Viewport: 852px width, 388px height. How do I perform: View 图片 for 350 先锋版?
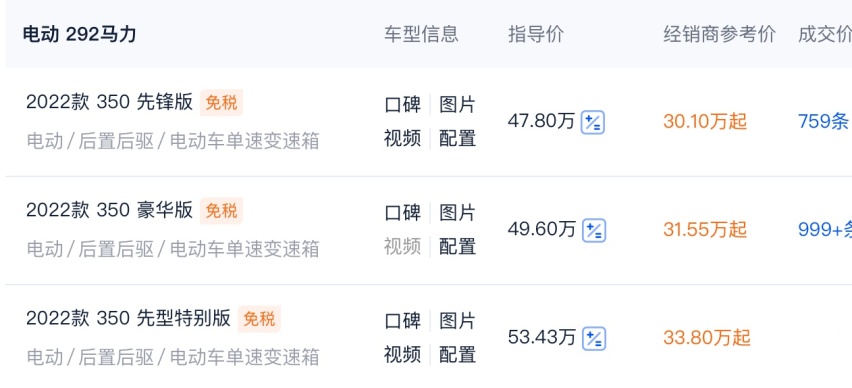point(458,105)
